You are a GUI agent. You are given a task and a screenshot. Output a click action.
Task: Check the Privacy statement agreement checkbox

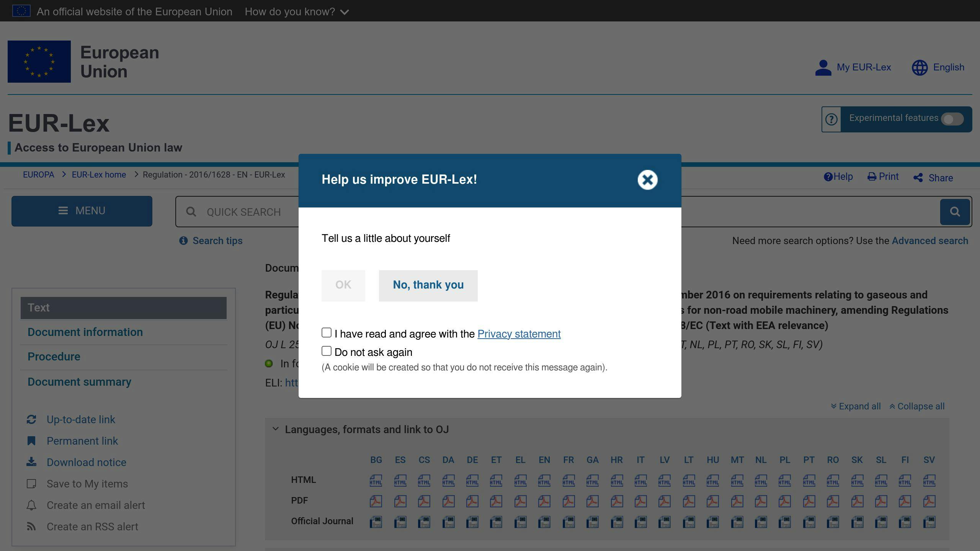coord(327,333)
